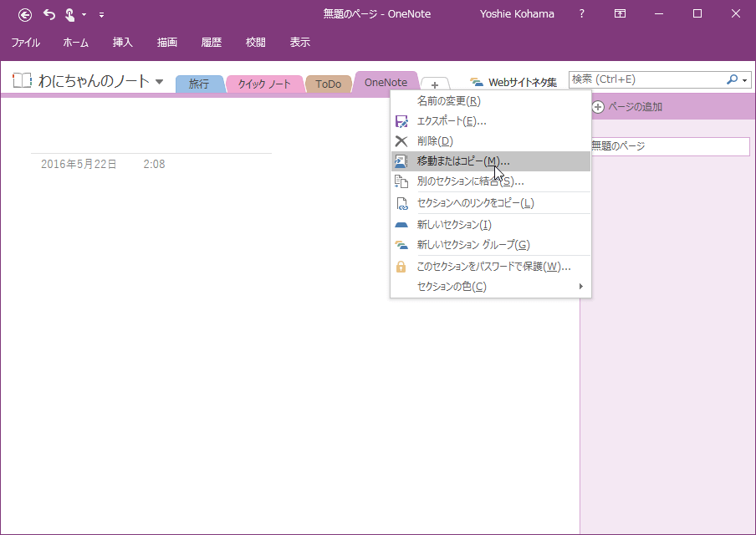
Task: Switch to the 表示 ribbon tab
Action: [300, 43]
